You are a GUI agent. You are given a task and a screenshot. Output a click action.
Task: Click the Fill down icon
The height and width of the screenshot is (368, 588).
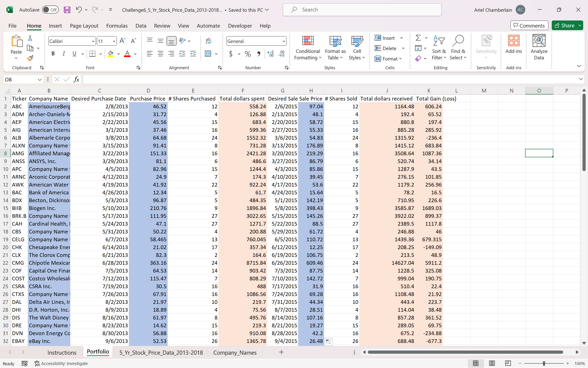click(x=418, y=48)
